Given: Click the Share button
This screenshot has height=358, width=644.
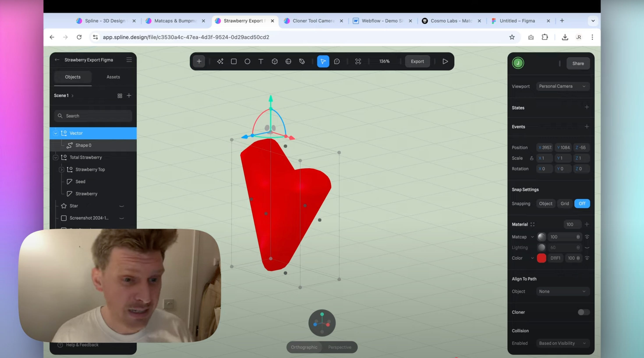Looking at the screenshot, I should (x=578, y=63).
